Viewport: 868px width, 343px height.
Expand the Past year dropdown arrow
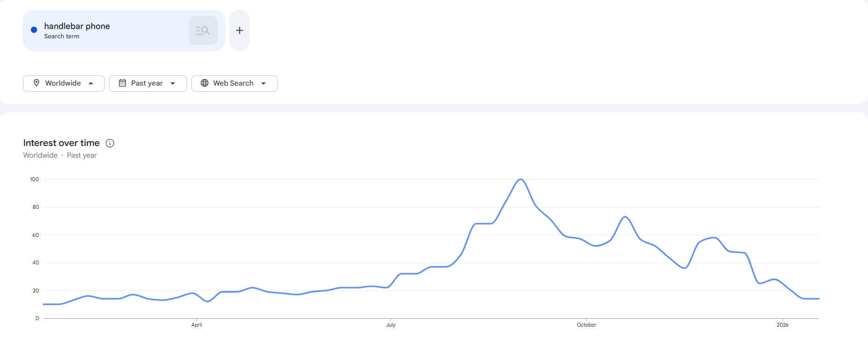click(173, 83)
